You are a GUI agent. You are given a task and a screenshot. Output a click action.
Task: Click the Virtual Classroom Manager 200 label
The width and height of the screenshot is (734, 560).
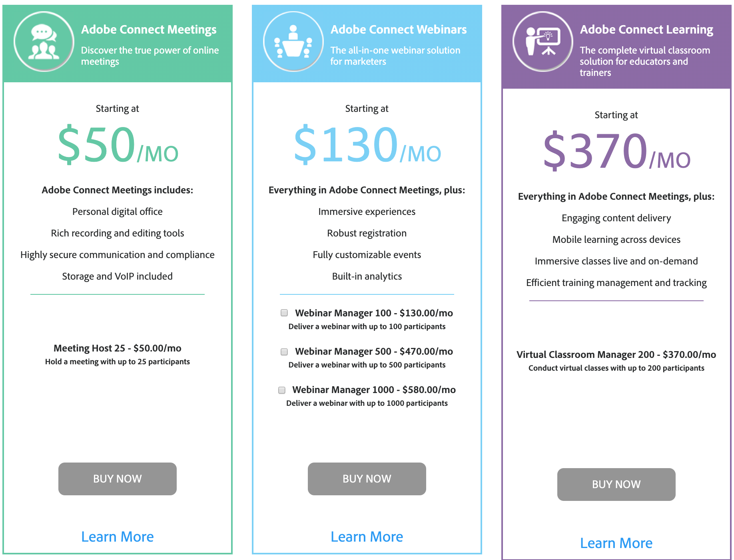tap(616, 354)
